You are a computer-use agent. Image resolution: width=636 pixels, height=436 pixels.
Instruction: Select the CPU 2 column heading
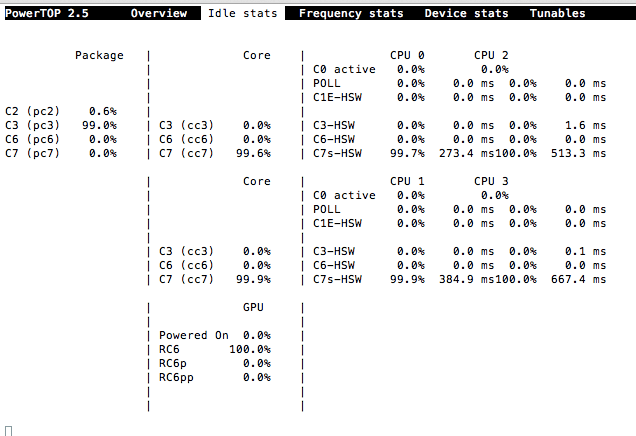[x=491, y=55]
